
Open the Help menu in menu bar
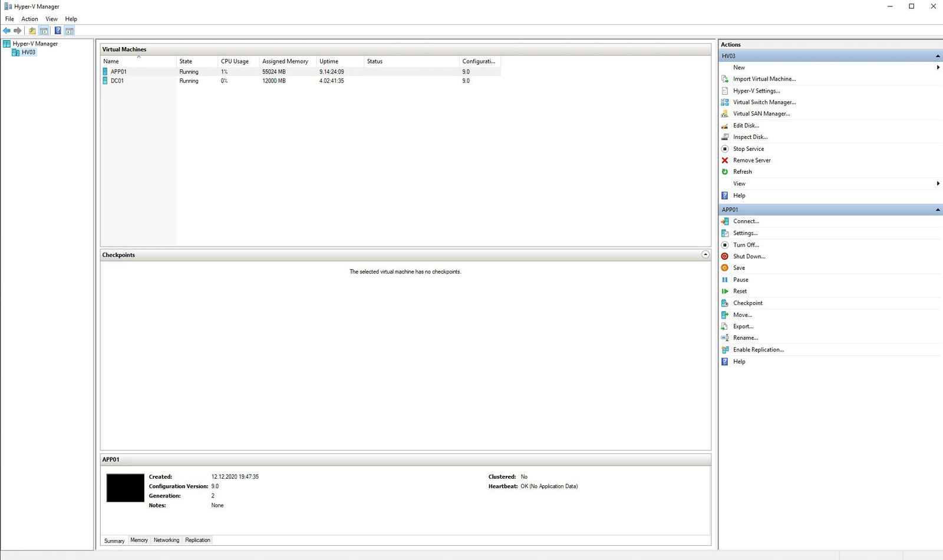point(71,19)
